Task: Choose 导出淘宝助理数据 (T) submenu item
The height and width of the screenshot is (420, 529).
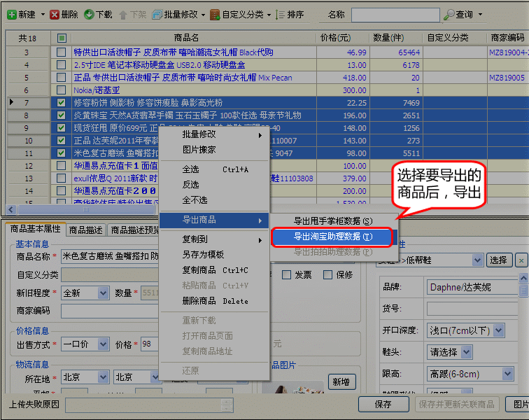Action: (332, 237)
